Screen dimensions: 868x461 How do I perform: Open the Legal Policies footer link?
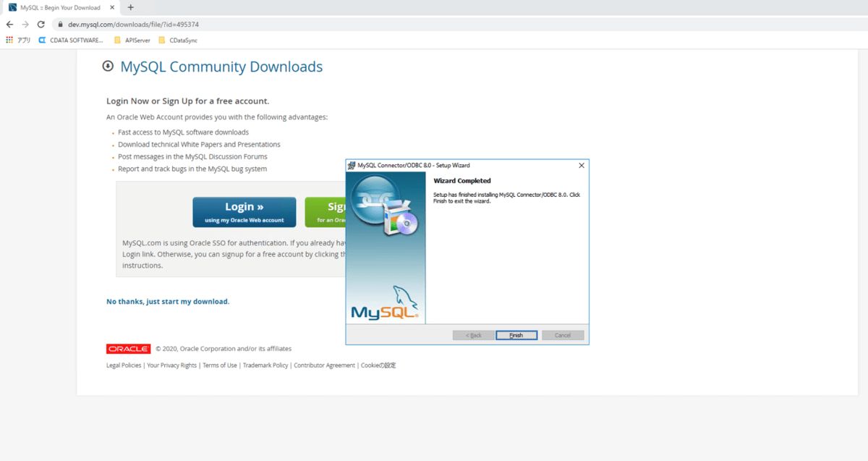pos(124,365)
